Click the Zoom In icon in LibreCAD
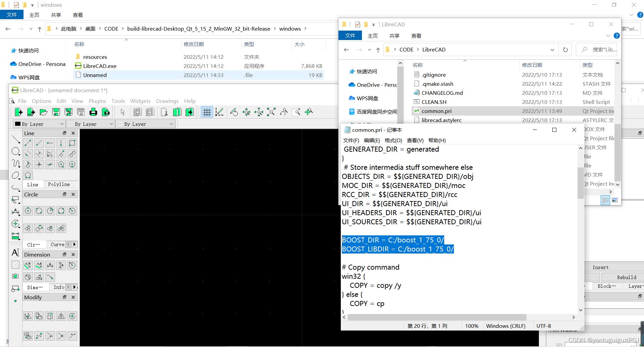 (246, 112)
